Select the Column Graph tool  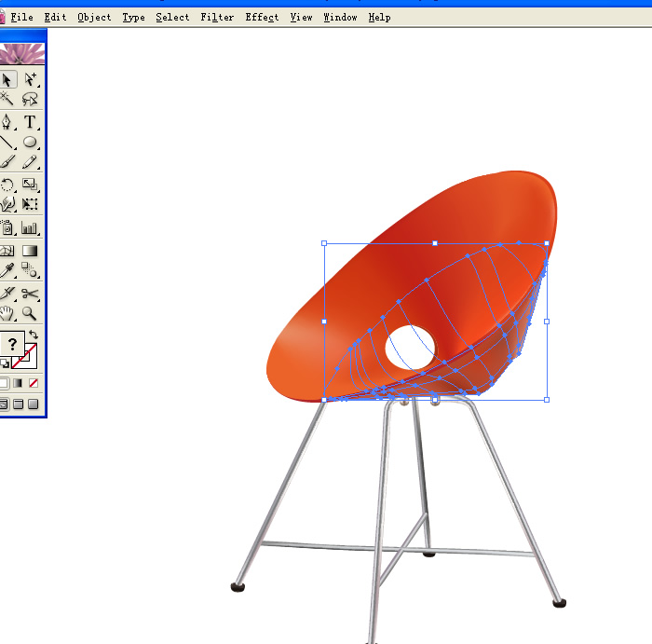tap(31, 227)
